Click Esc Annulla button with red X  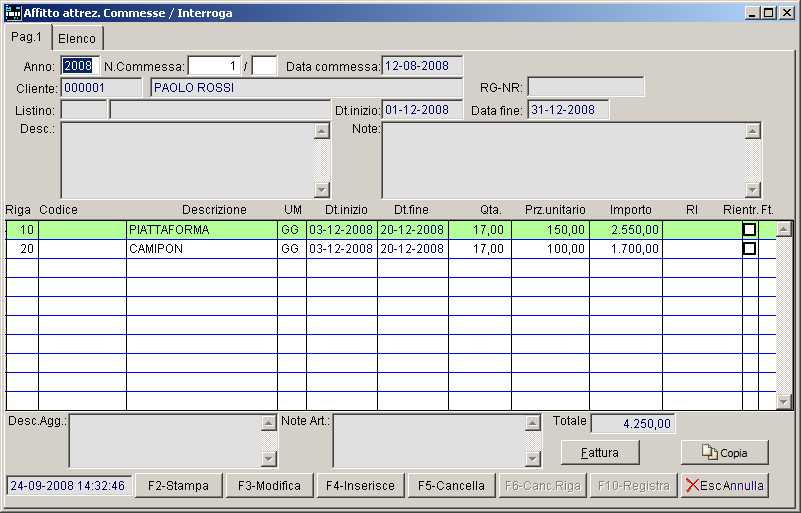[724, 485]
